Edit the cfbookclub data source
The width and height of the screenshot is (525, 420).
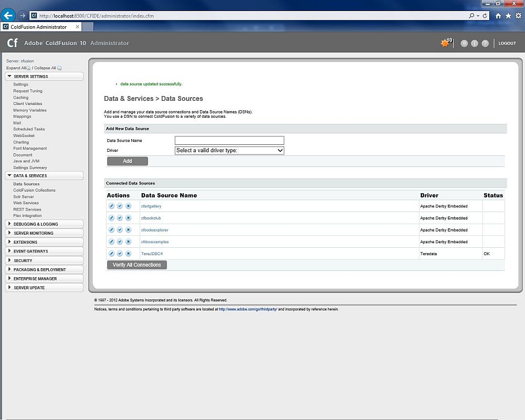111,218
